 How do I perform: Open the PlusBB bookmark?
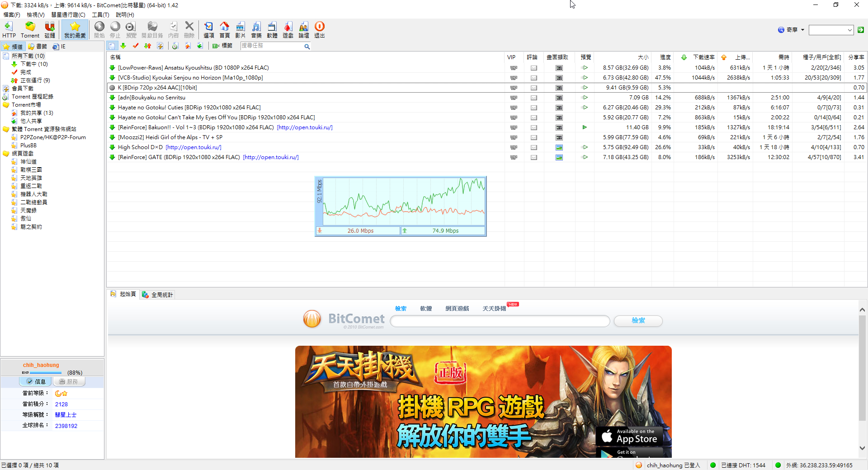click(28, 146)
